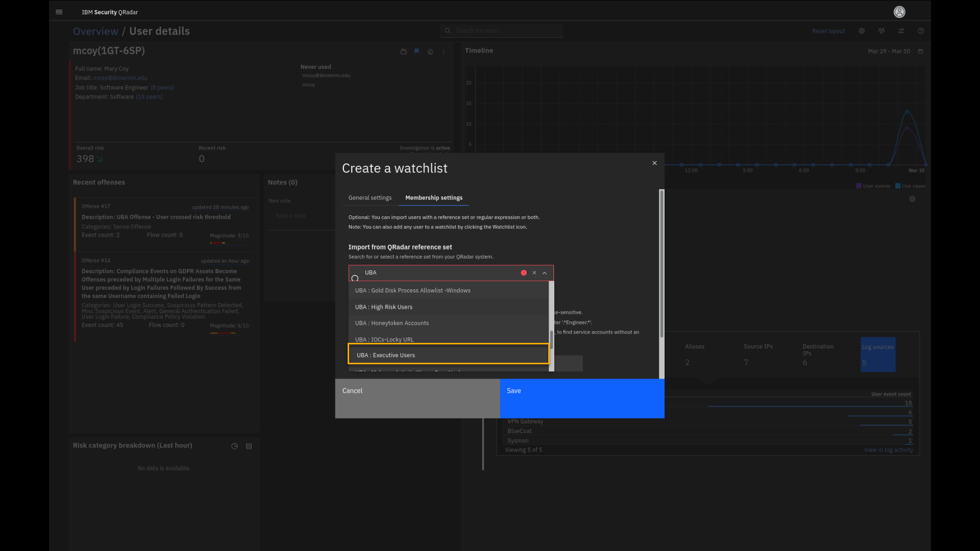Pick UBA : Honeytoken Accounts from list
This screenshot has height=551, width=980.
(x=448, y=323)
